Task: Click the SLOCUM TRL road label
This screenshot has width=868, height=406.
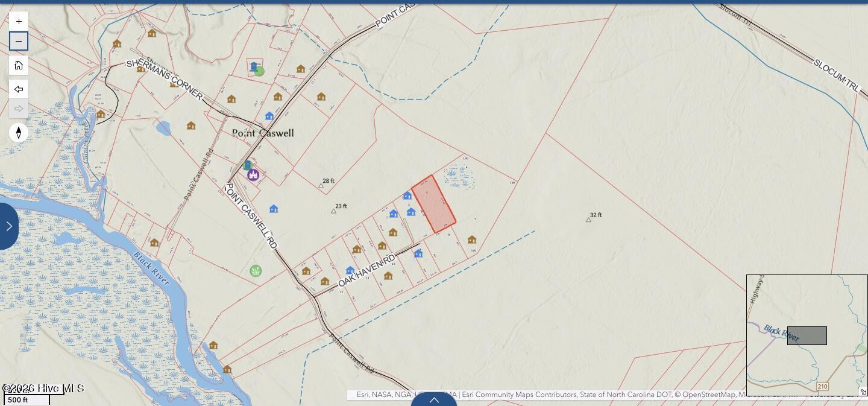Action: coord(836,75)
